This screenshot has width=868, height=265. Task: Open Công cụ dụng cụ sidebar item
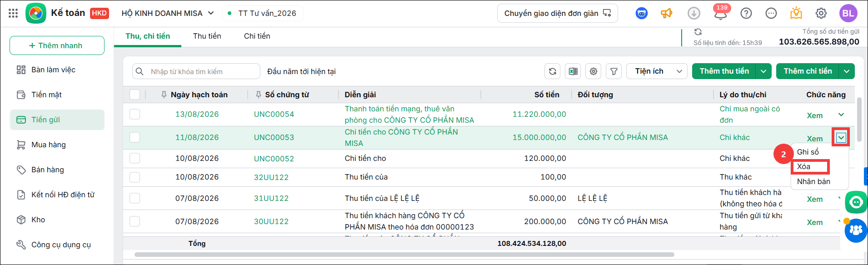57,245
